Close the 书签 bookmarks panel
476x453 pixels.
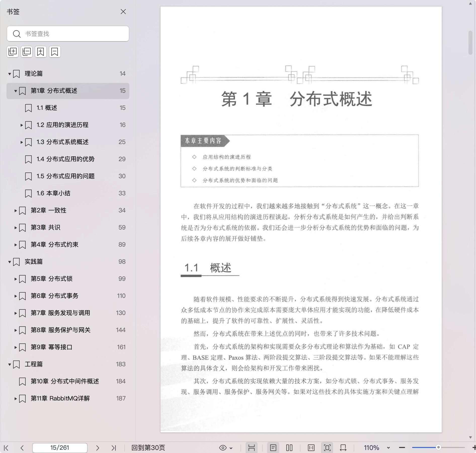pyautogui.click(x=123, y=12)
